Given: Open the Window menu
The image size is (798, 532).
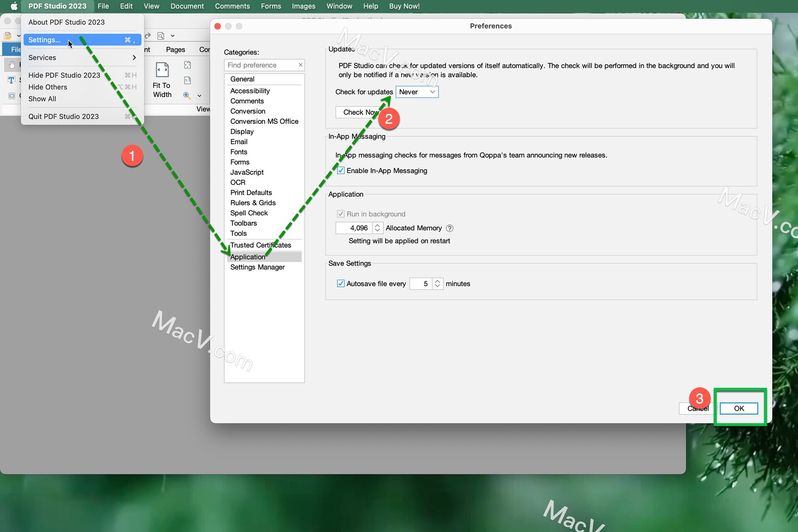Looking at the screenshot, I should [x=339, y=6].
